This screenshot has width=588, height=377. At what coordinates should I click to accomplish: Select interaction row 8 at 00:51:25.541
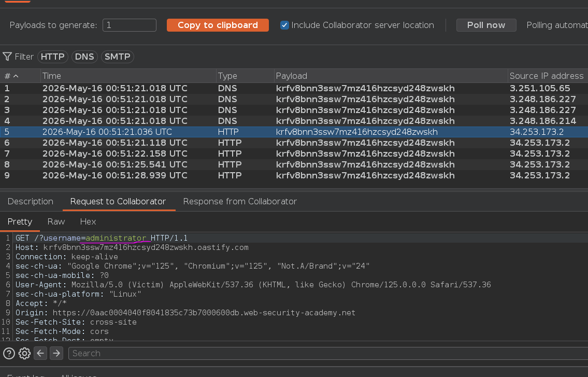pyautogui.click(x=294, y=164)
